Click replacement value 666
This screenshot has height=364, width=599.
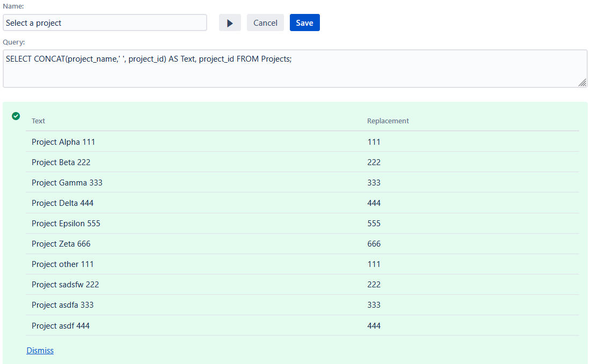click(374, 244)
